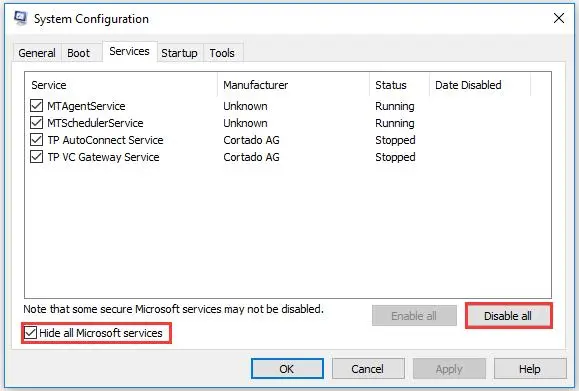Click Cortado AG for TP VC Gateway Service
Viewport: 579px width, 391px height.
click(x=251, y=157)
